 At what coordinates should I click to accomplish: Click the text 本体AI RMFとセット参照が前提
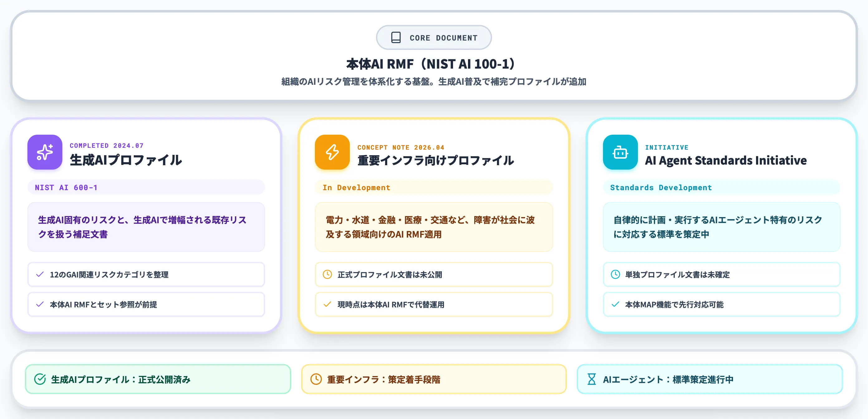(x=104, y=305)
